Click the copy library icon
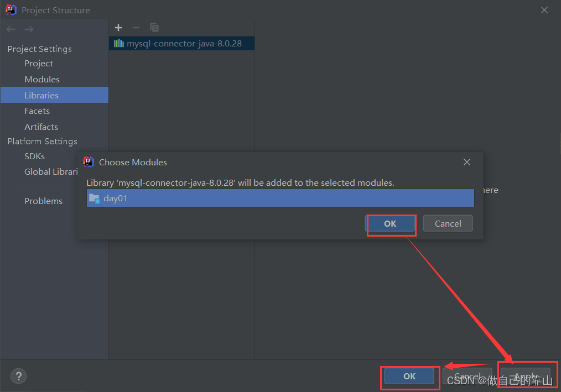Screen dimensions: 561x392 154,28
